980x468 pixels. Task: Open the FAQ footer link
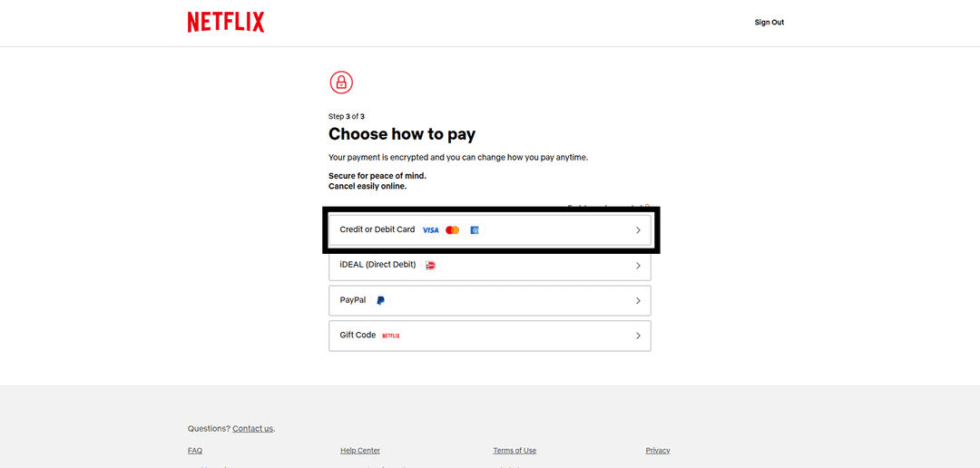click(195, 451)
